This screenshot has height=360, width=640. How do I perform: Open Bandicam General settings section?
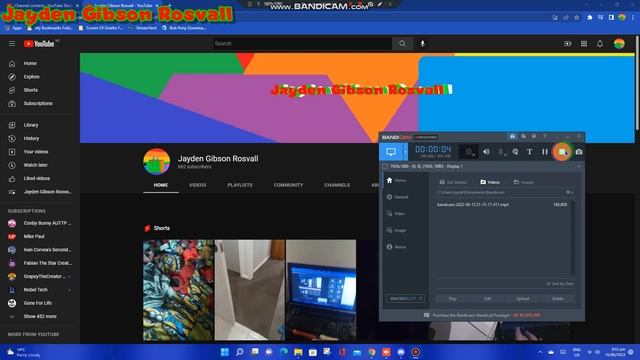(x=397, y=197)
